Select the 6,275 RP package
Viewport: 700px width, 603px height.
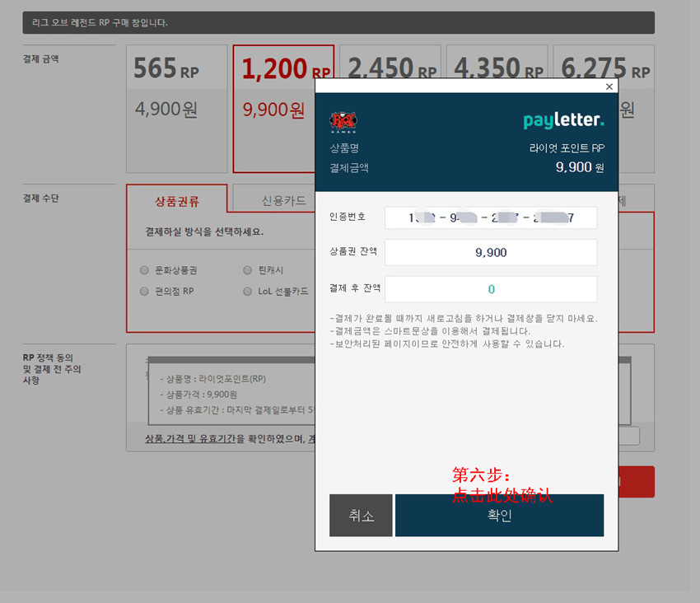pyautogui.click(x=604, y=62)
